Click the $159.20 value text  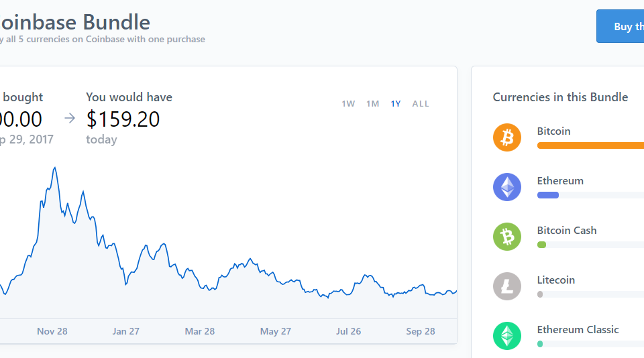click(123, 119)
